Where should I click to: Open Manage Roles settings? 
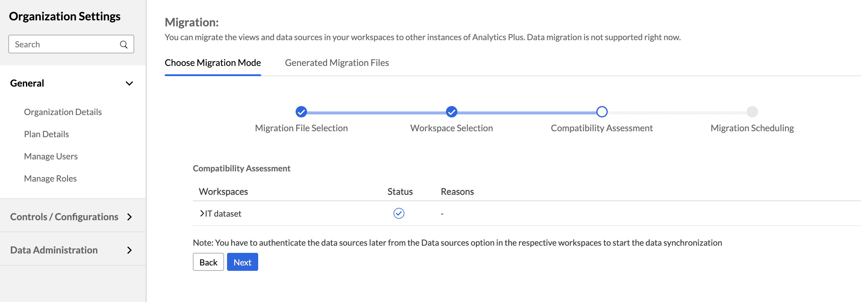[50, 179]
